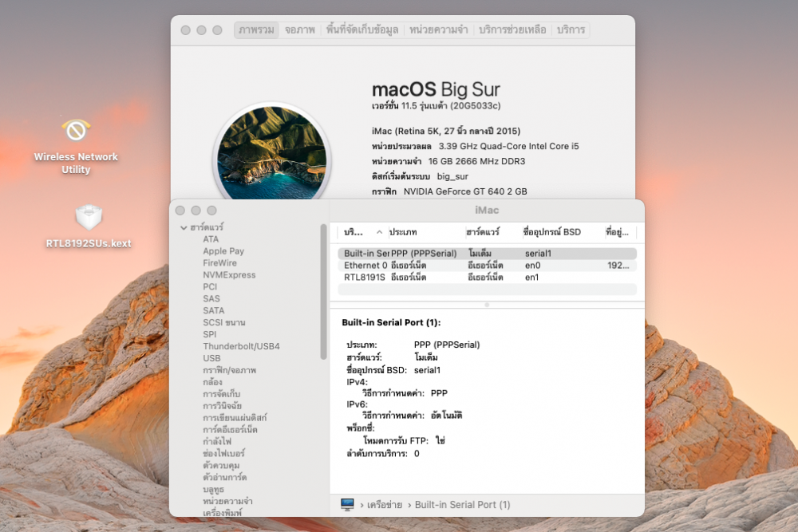Select หน่วยความจำ in the System Information sidebar
The width and height of the screenshot is (798, 532).
(x=227, y=501)
